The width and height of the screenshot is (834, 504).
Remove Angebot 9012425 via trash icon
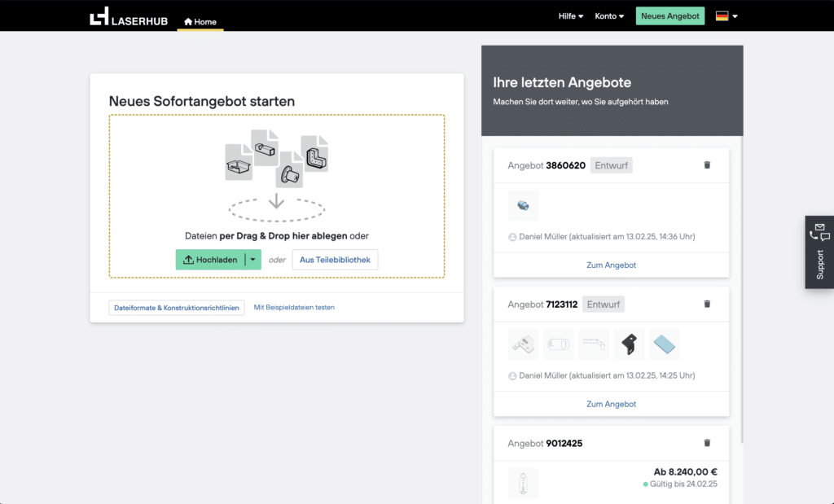click(x=706, y=443)
